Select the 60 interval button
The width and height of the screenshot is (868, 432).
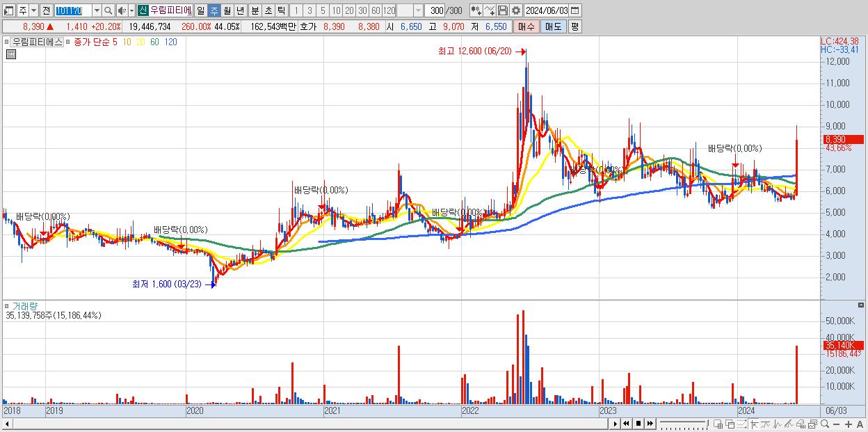[376, 10]
